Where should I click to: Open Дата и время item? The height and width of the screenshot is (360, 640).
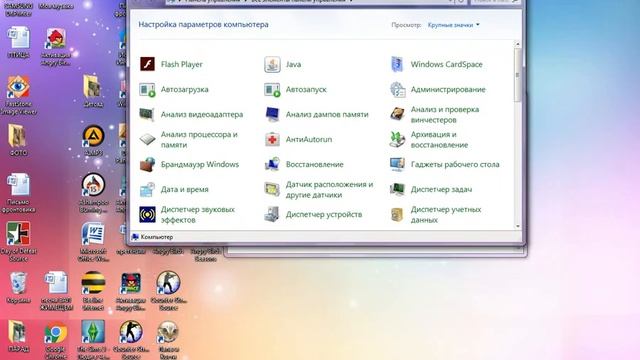pyautogui.click(x=174, y=189)
